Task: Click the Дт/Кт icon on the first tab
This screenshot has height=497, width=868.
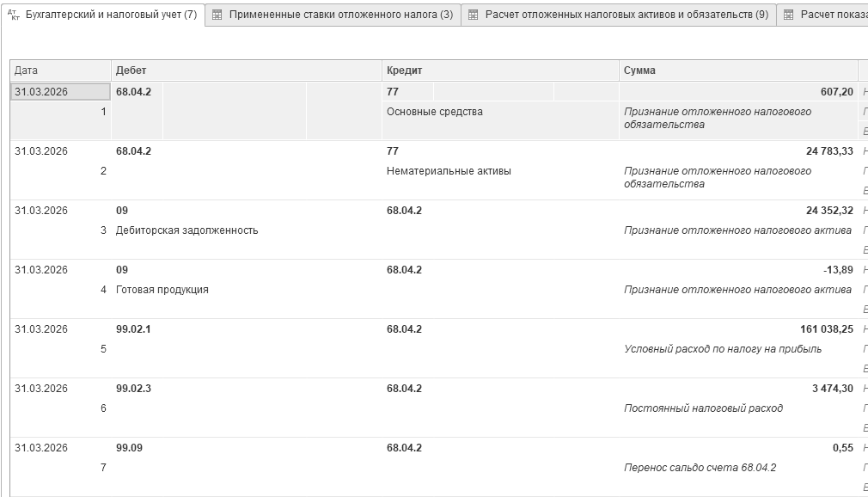Action: [x=13, y=15]
